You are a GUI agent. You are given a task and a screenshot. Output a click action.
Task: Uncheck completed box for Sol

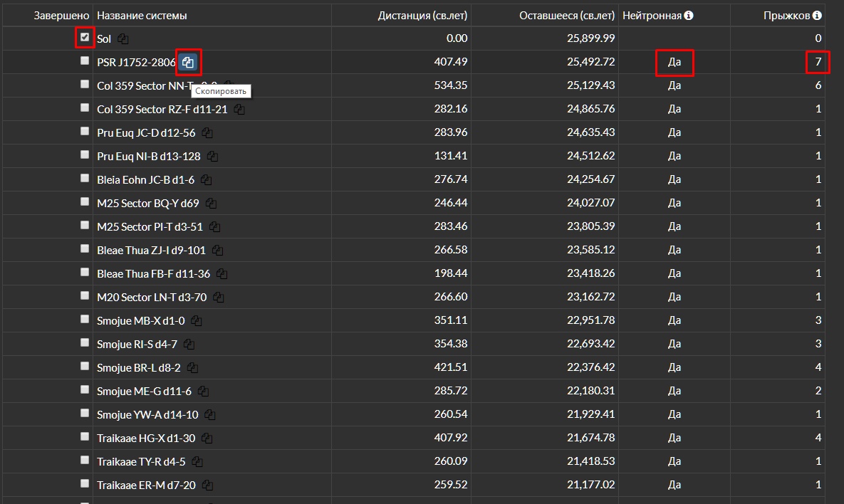[x=85, y=37]
